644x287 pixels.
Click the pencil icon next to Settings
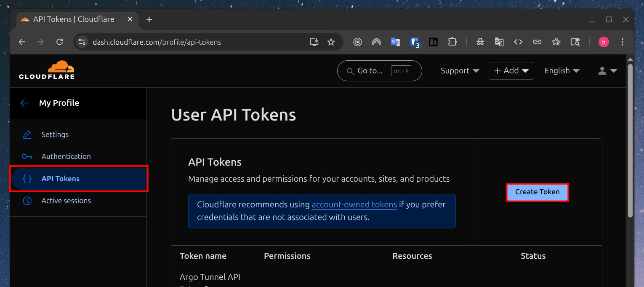[x=27, y=134]
